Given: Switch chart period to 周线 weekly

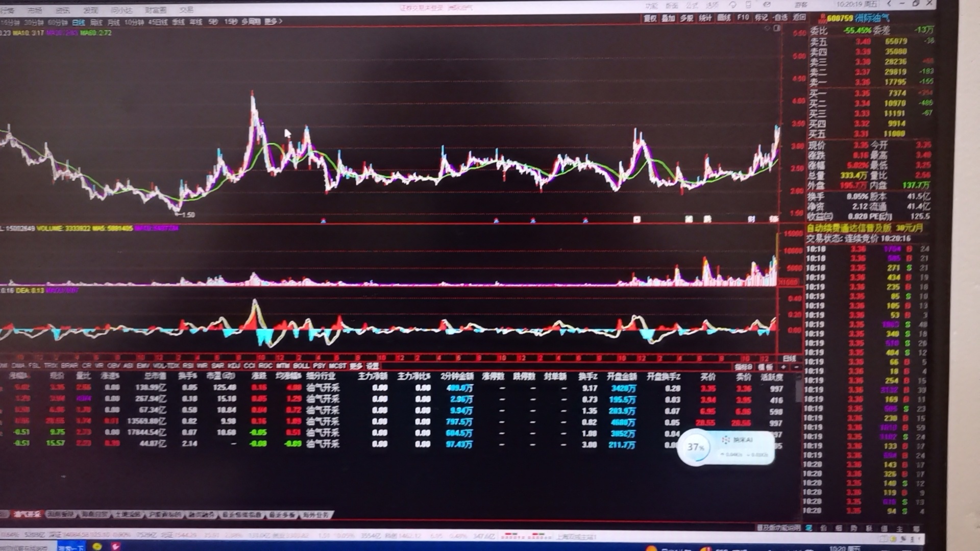Looking at the screenshot, I should point(96,22).
